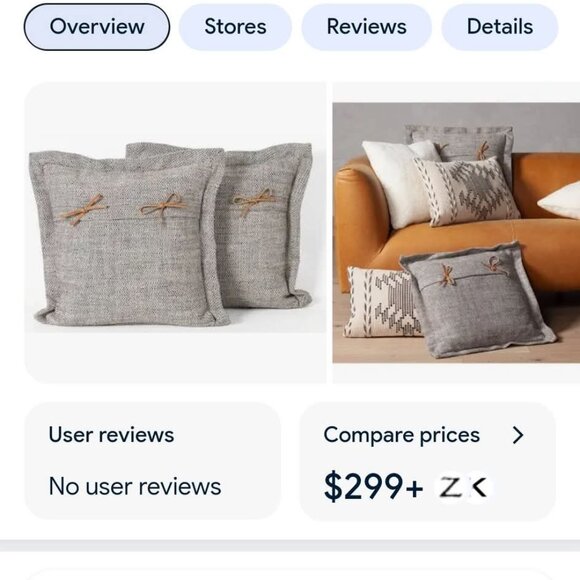This screenshot has height=580, width=580.
Task: Click the geometric patterned pillow on sofa
Action: [467, 191]
